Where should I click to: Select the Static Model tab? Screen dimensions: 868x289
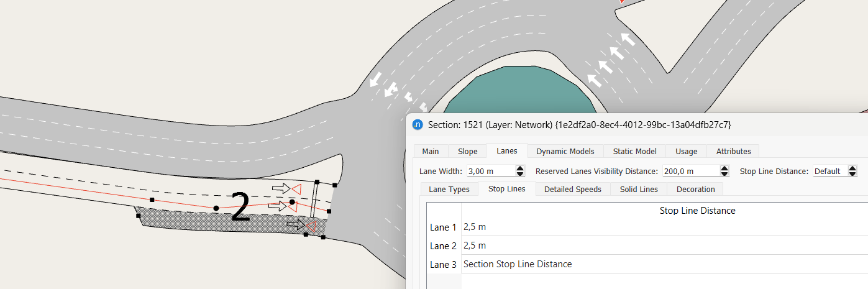point(634,151)
